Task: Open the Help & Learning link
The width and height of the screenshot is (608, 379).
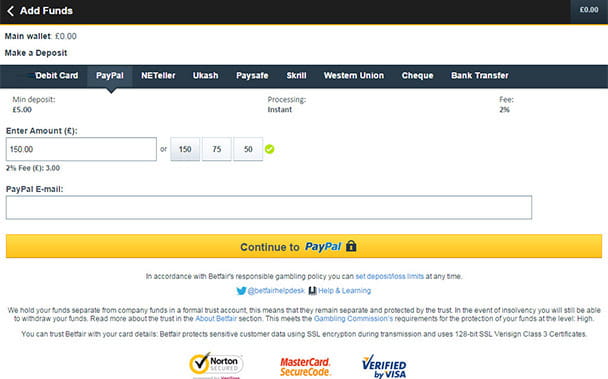Action: (344, 291)
